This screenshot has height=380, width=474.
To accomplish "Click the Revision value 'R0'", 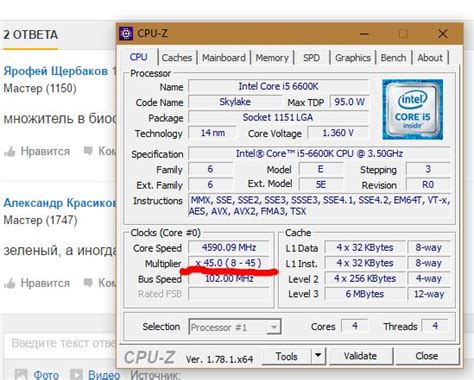I will 428,185.
